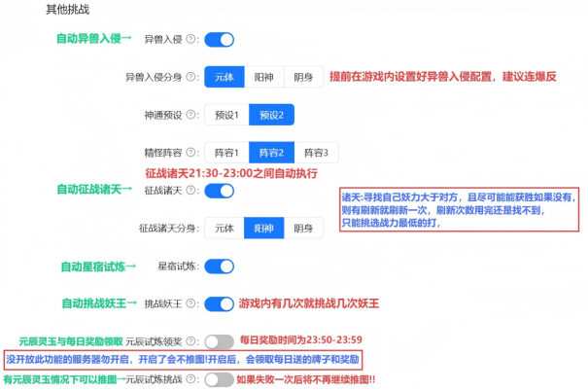Disable the 异兽入侵 toggle switch
This screenshot has height=391, width=588.
pos(220,40)
